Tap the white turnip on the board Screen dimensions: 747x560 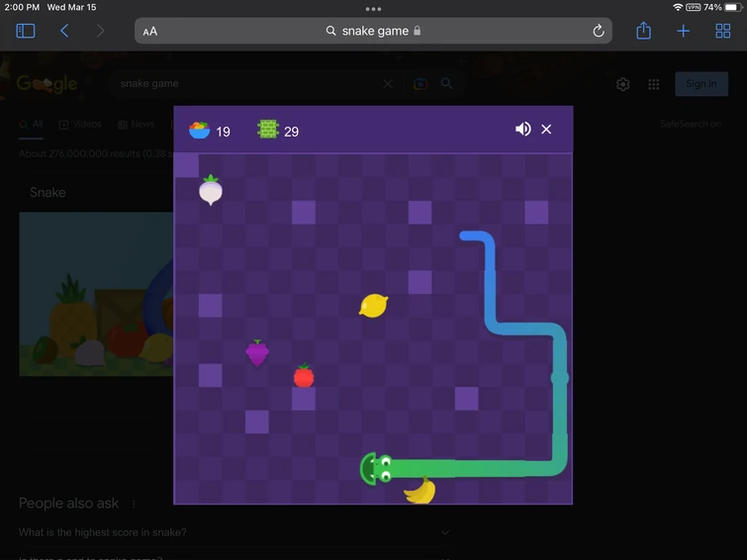(211, 190)
